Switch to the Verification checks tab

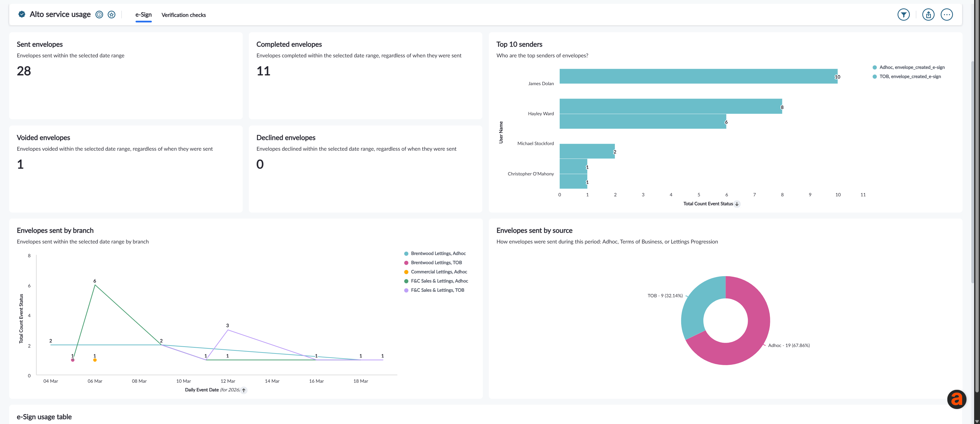[x=184, y=15]
